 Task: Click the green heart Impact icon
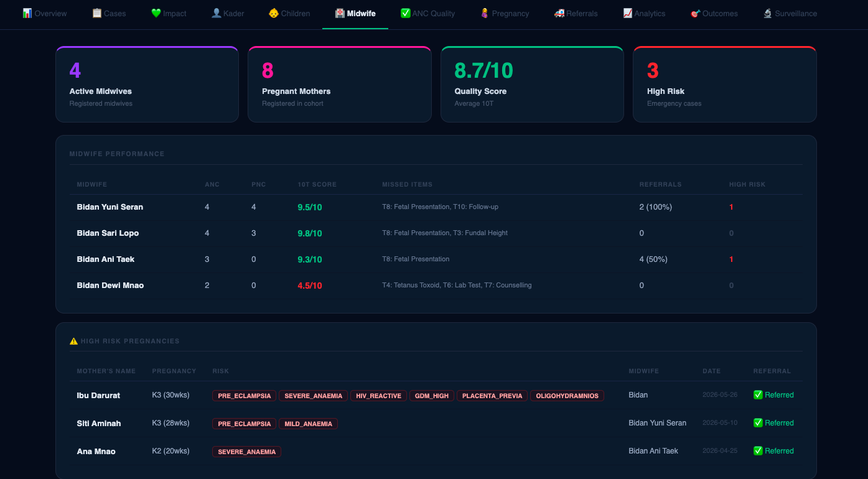pos(156,13)
